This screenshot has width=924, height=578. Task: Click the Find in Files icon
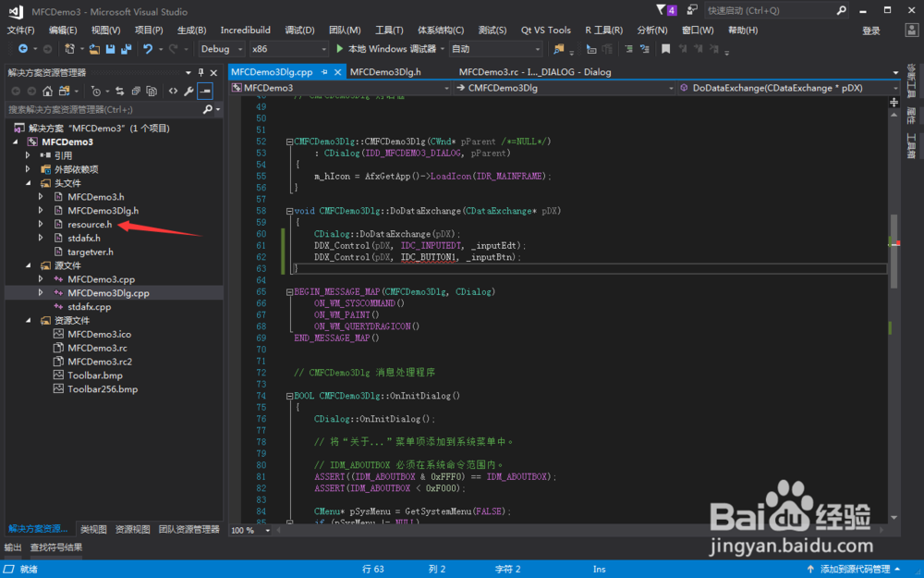point(559,49)
